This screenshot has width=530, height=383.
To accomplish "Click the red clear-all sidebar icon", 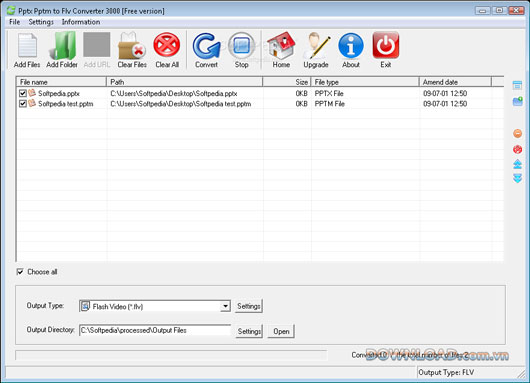I will click(x=517, y=149).
